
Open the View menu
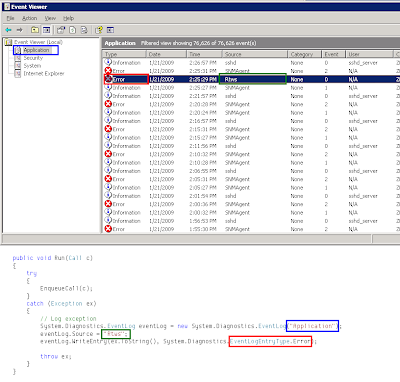point(50,18)
